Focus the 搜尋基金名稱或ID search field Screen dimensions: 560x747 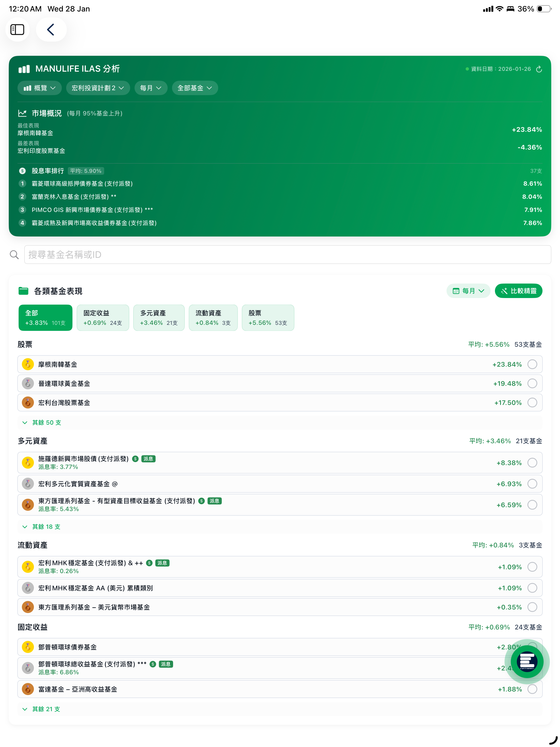287,255
